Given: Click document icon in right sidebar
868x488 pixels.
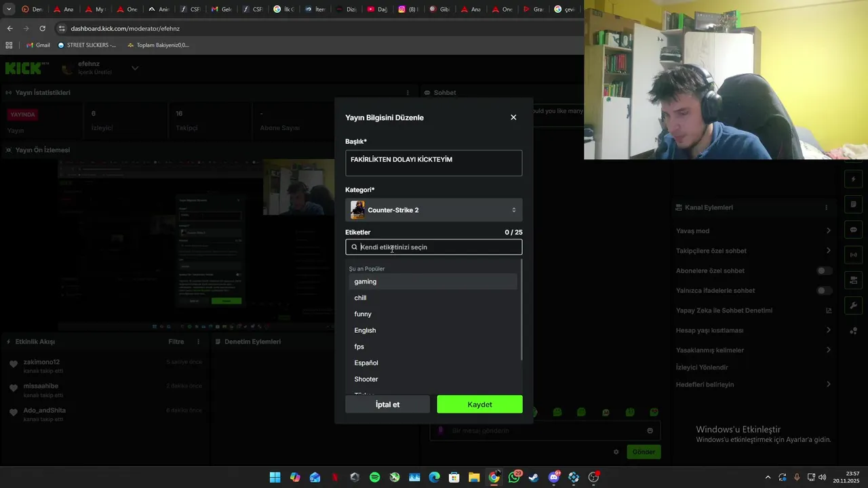Looking at the screenshot, I should tap(854, 205).
